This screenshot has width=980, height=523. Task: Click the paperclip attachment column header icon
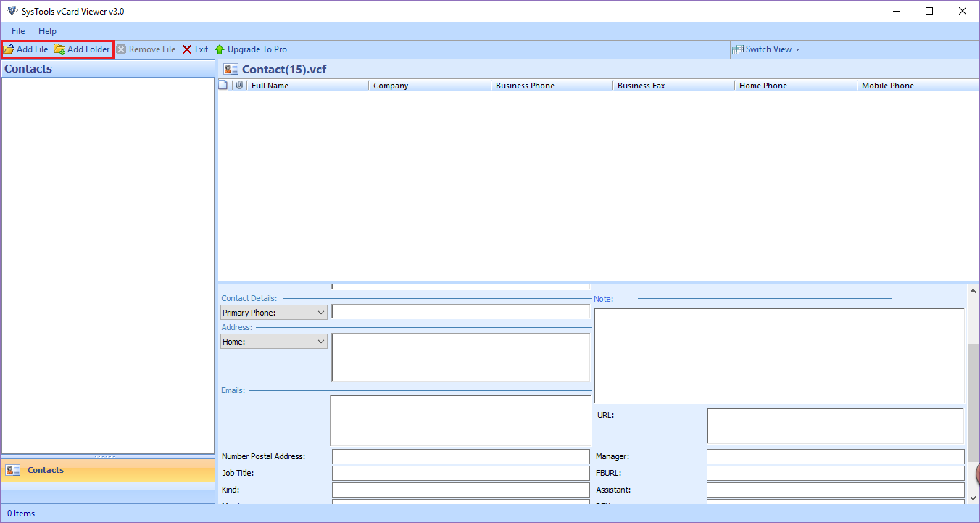pyautogui.click(x=240, y=85)
